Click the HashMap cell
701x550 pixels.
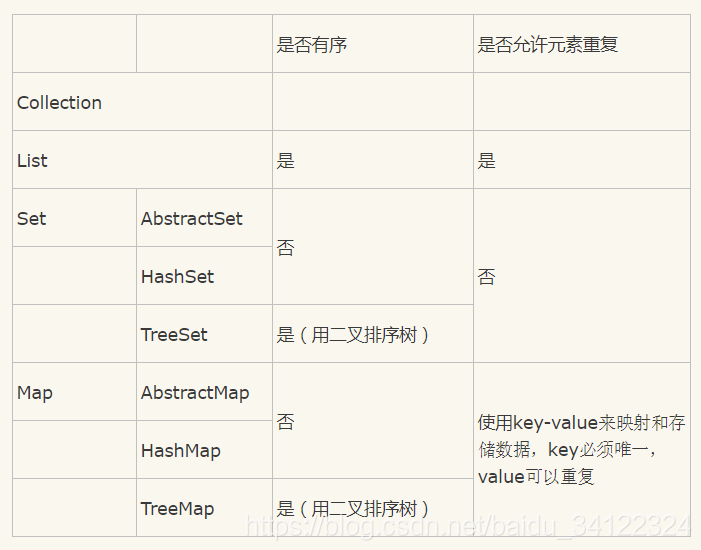click(x=204, y=450)
